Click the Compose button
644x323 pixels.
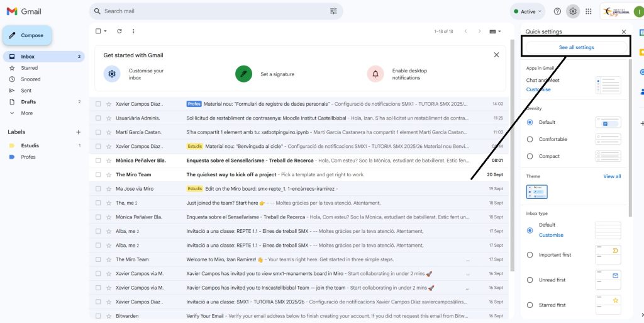(x=27, y=35)
